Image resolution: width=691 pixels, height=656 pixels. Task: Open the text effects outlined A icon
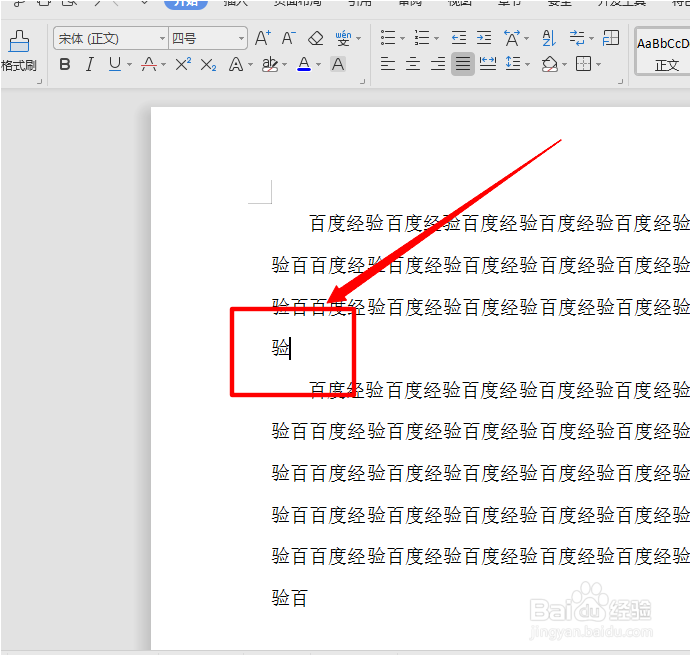(x=236, y=65)
